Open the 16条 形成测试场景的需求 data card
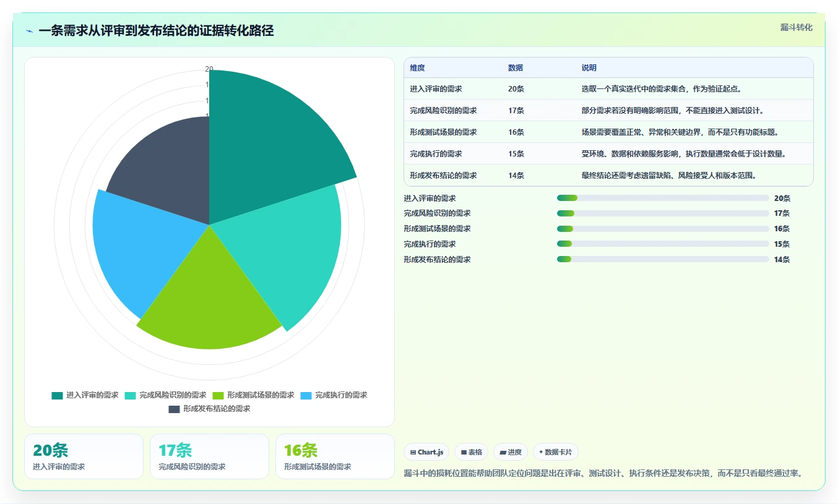Viewport: 838px width, 504px height. click(x=335, y=456)
